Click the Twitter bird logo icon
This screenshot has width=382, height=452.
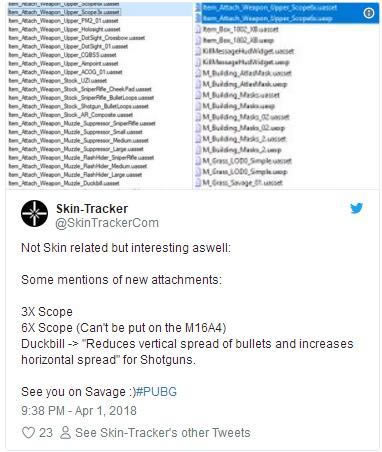pos(356,208)
